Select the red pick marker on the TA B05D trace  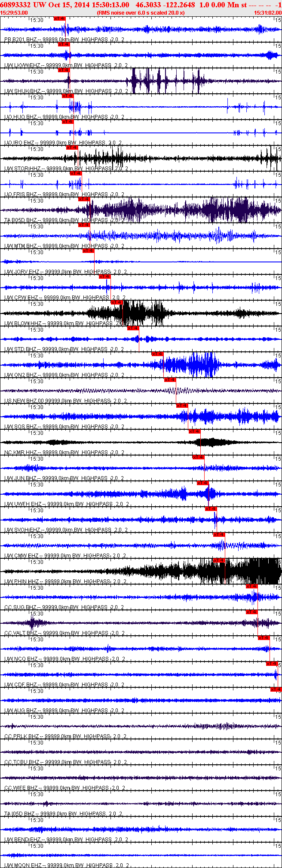point(84,199)
